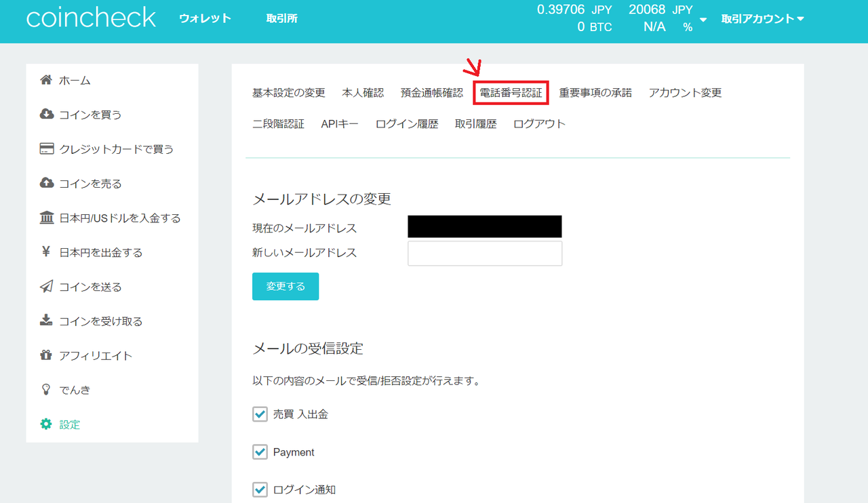Click the download icon for コインを受け取る
This screenshot has width=868, height=503.
45,321
